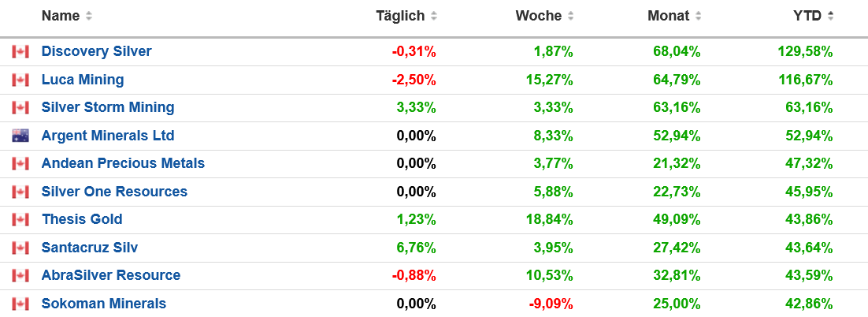Screen dimensions: 868x317
Task: Sort by Monat column sort arrows
Action: click(699, 17)
